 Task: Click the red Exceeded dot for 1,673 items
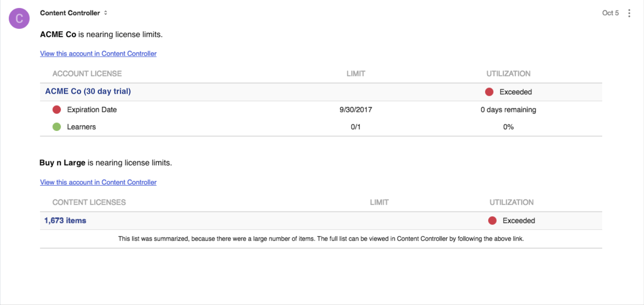pyautogui.click(x=492, y=221)
